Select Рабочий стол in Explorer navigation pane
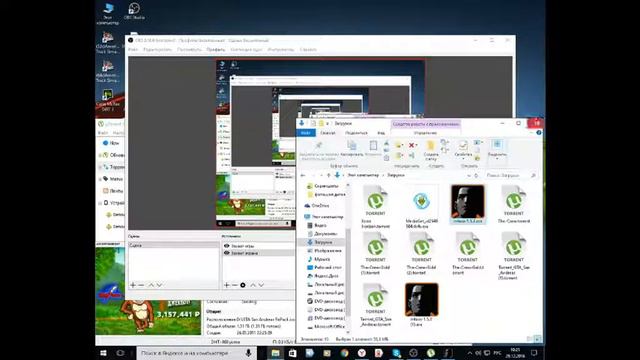The image size is (640, 360). coord(324,267)
